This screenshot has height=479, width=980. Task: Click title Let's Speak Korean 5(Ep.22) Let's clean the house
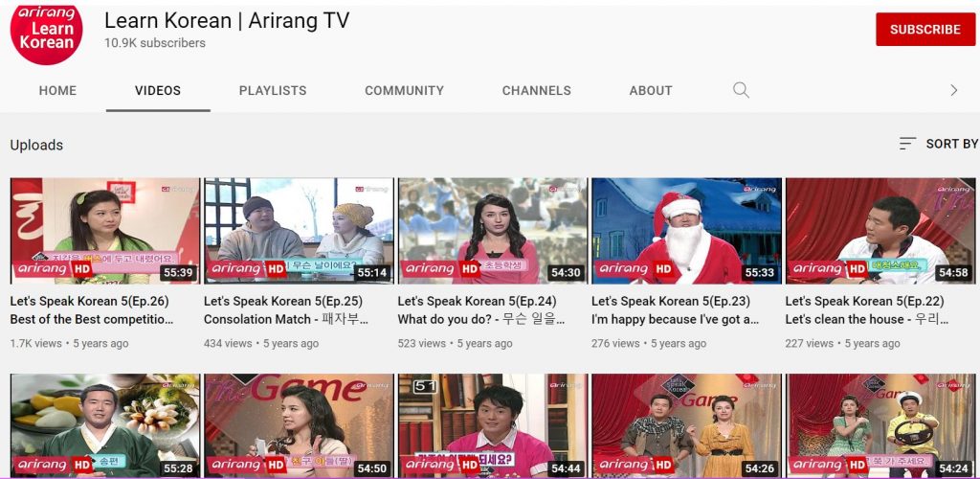coord(866,310)
